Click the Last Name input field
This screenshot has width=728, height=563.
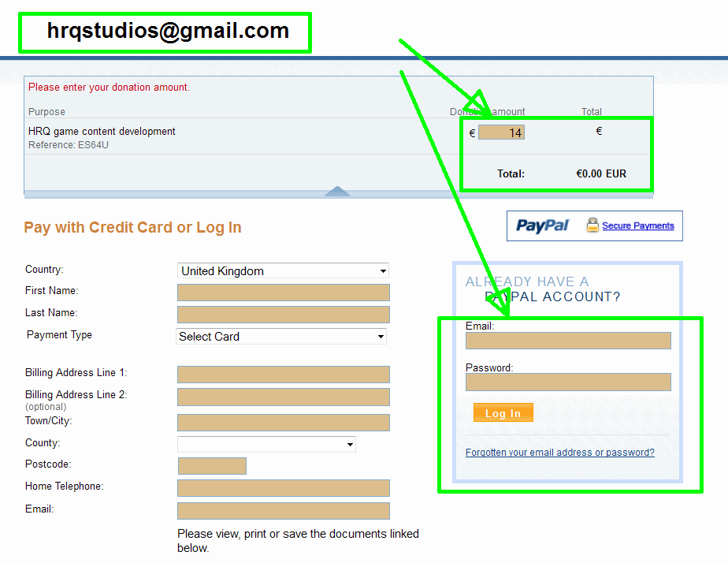[x=283, y=315]
